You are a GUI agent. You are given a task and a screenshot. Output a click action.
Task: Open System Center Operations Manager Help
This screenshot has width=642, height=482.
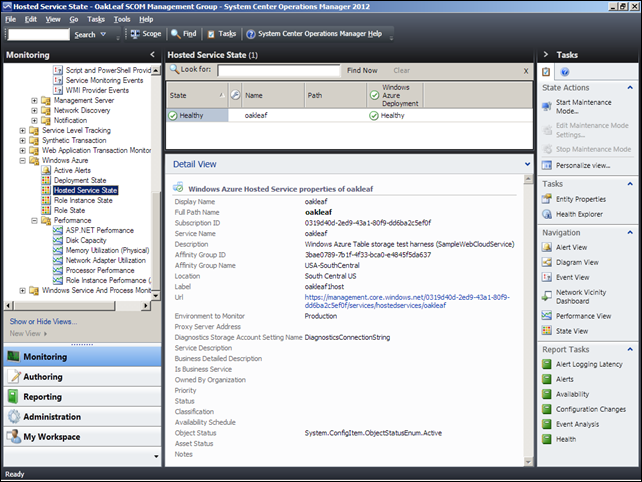pos(314,34)
